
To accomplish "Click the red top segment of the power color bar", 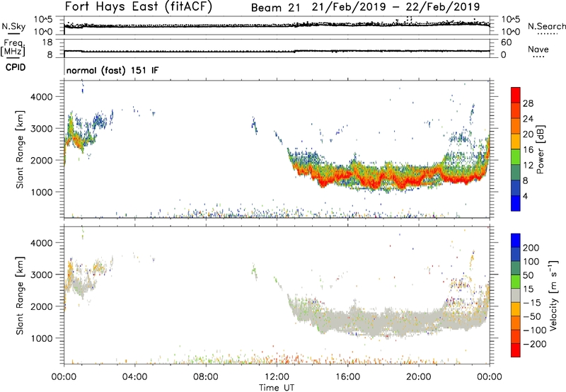I will (x=516, y=95).
